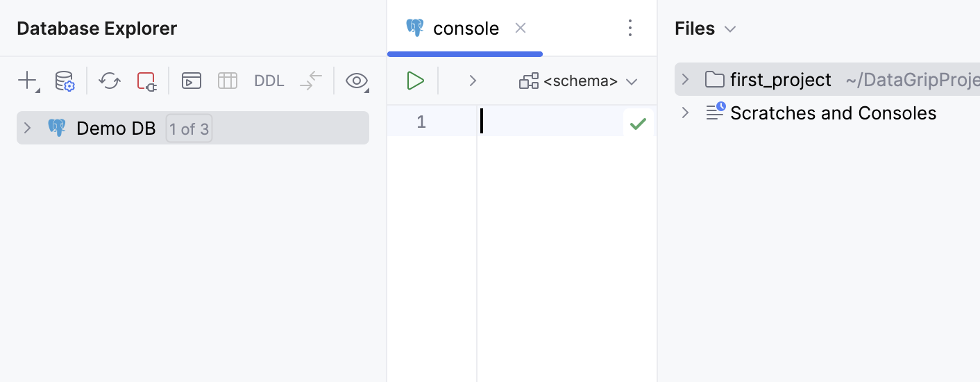Screen dimensions: 980x382
Task: Close the console tab
Action: (x=521, y=28)
